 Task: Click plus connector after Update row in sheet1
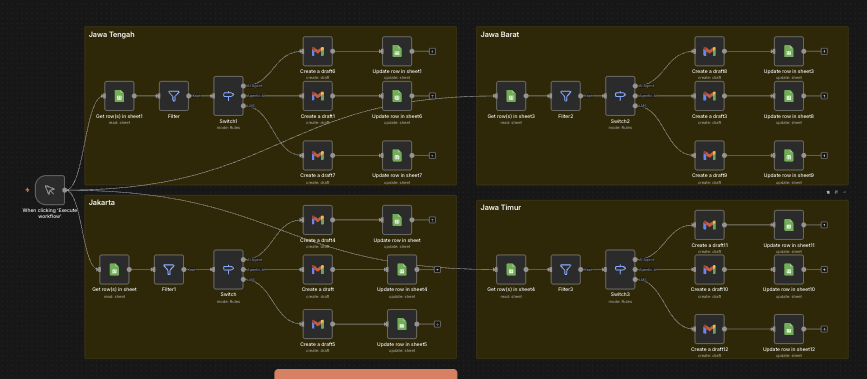(432, 51)
